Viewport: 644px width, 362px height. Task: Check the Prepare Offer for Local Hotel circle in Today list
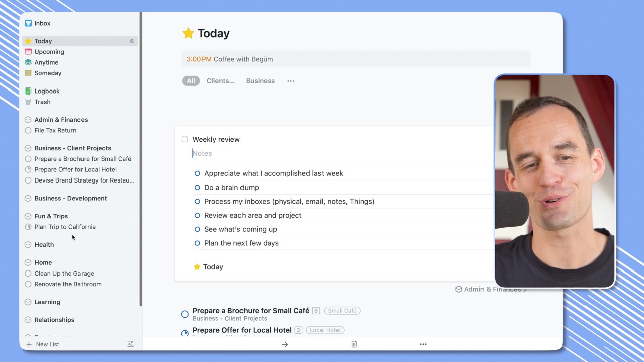(185, 333)
